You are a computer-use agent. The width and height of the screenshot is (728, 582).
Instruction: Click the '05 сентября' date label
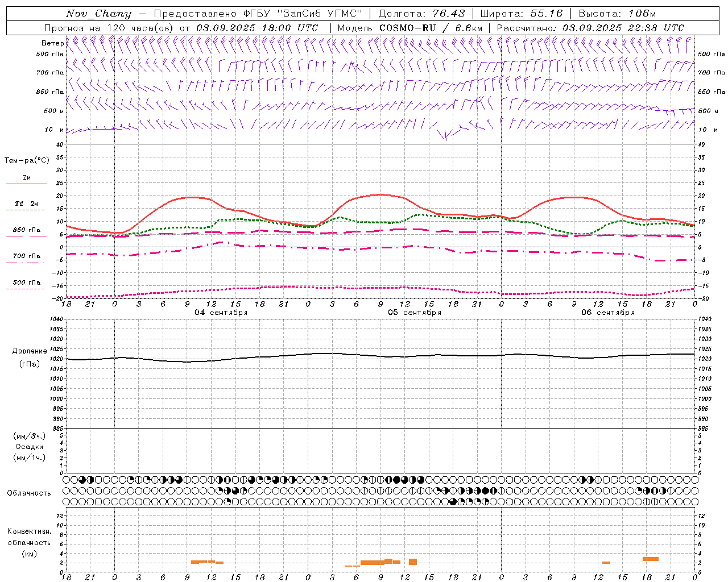click(x=415, y=313)
